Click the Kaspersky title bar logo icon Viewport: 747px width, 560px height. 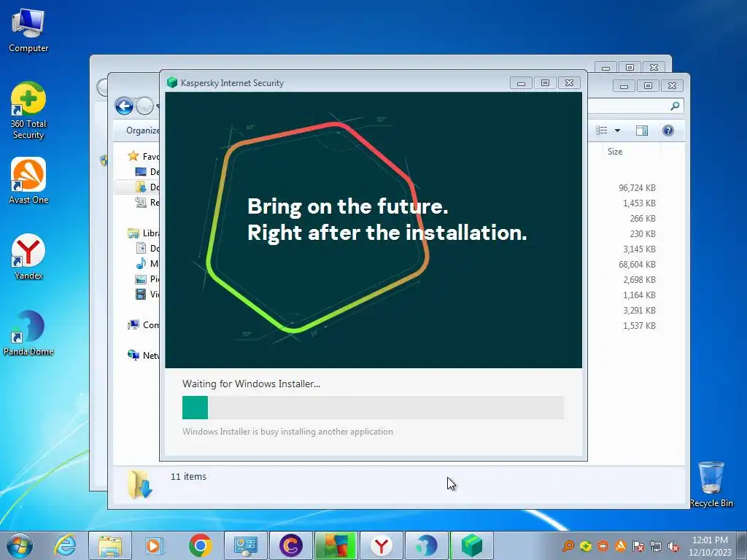point(172,83)
